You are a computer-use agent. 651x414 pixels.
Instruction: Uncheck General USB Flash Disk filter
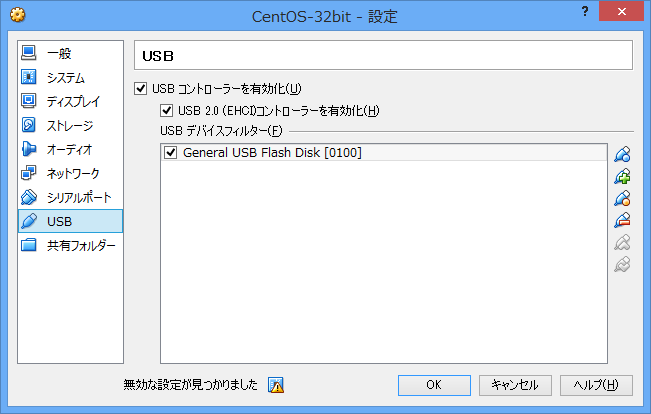coord(171,152)
